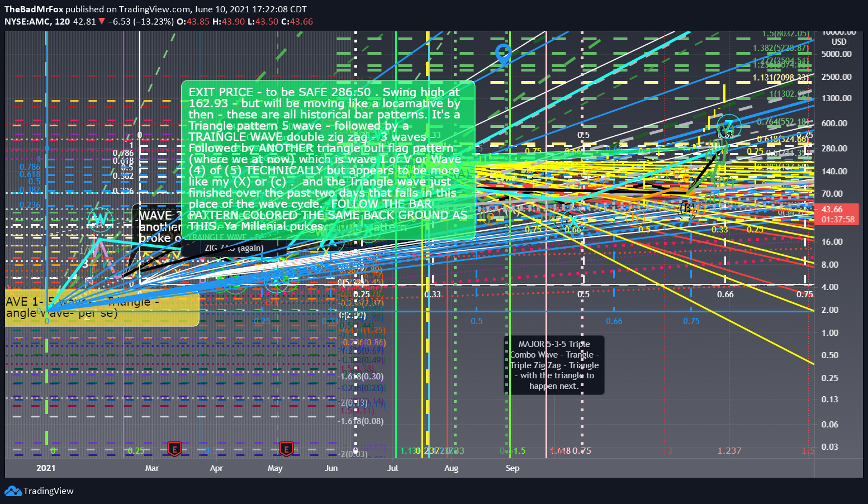868x504 pixels.
Task: Click the 4.00 price axis label
Action: [x=830, y=287]
